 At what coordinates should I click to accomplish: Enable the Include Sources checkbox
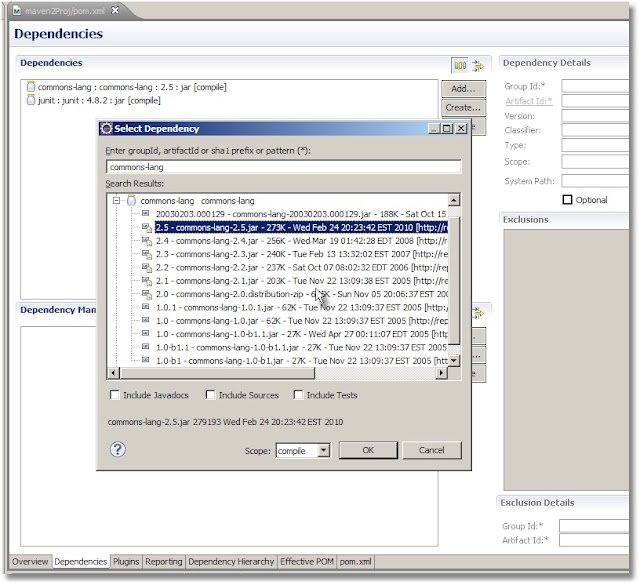[x=210, y=395]
